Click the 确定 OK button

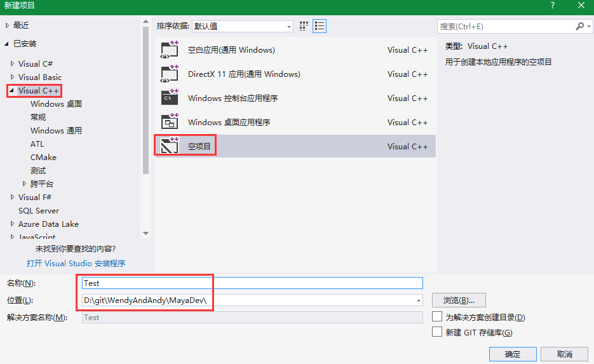pos(513,354)
